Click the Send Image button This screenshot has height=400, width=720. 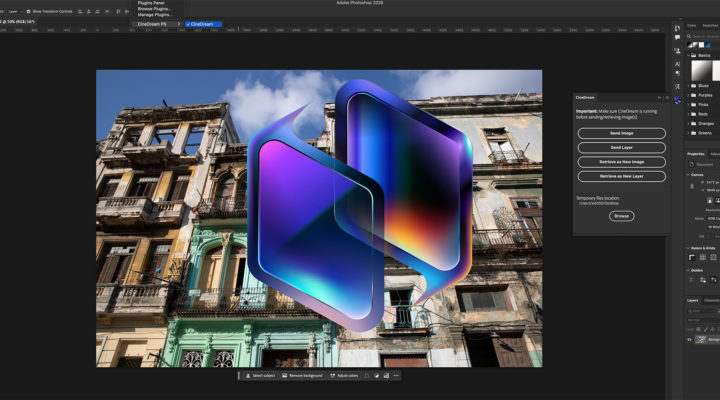click(x=621, y=133)
